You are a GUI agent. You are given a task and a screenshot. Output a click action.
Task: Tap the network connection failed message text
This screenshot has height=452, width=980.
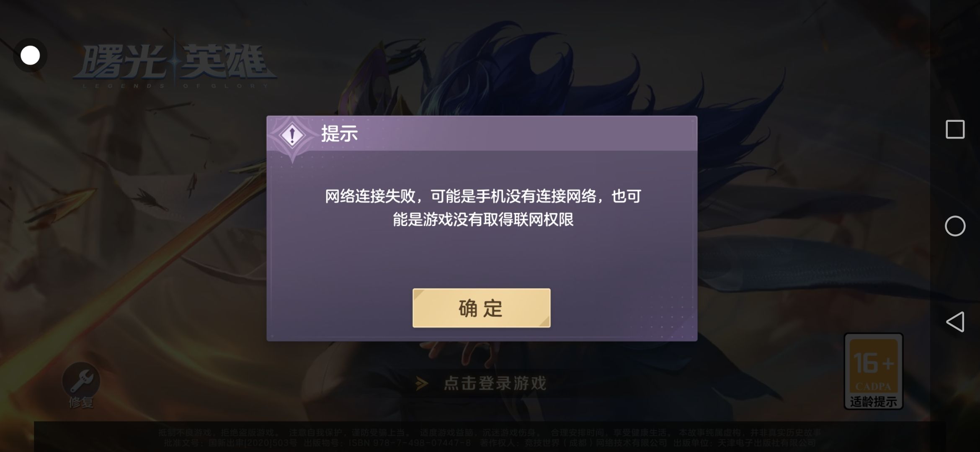tap(483, 208)
